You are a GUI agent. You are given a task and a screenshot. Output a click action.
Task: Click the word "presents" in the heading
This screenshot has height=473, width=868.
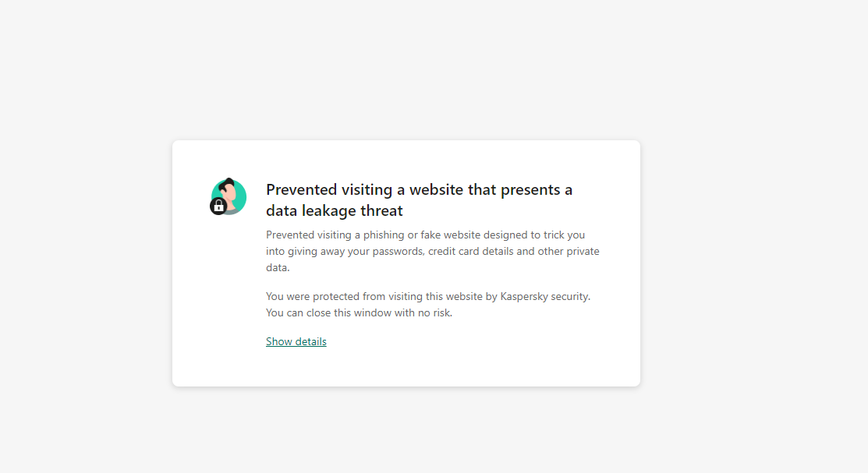(530, 190)
